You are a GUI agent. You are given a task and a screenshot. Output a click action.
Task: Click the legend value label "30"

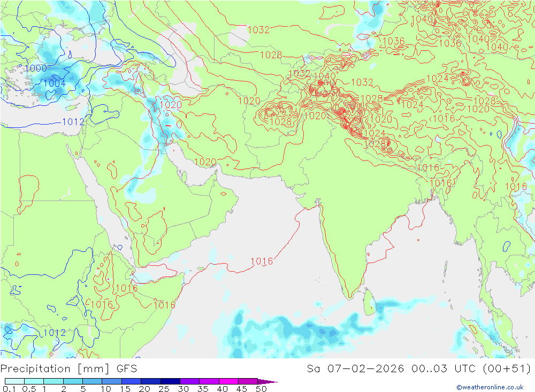coord(183,389)
